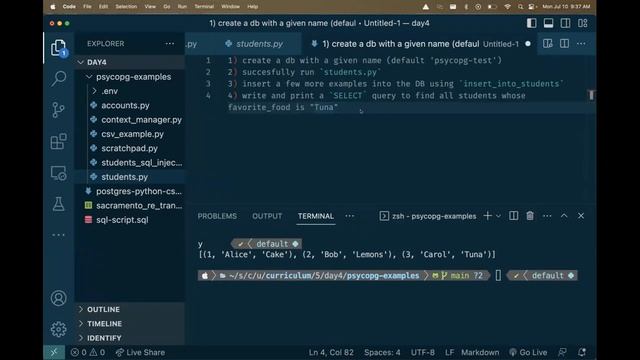Open sacramento_re_tran... csv file
Viewport: 640px width, 360px height.
tap(139, 205)
